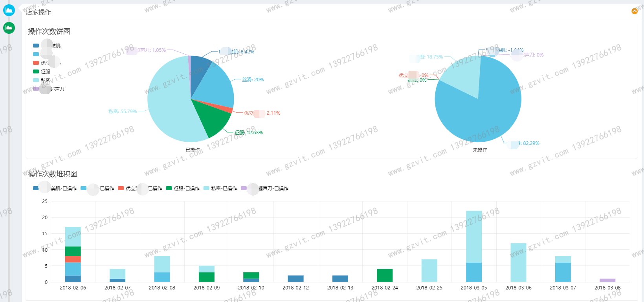Toggle 私密 series in pie legend
Screen dimensions: 644x302
42,80
